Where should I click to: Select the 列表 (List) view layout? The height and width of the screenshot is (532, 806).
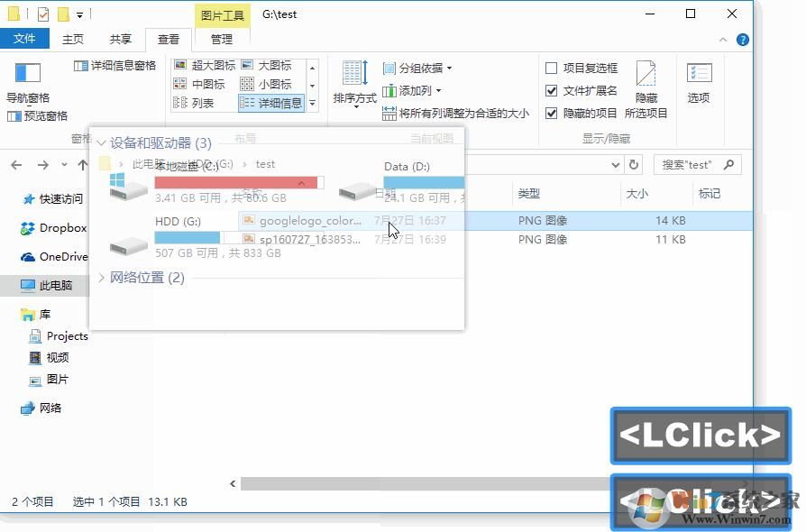(205, 102)
